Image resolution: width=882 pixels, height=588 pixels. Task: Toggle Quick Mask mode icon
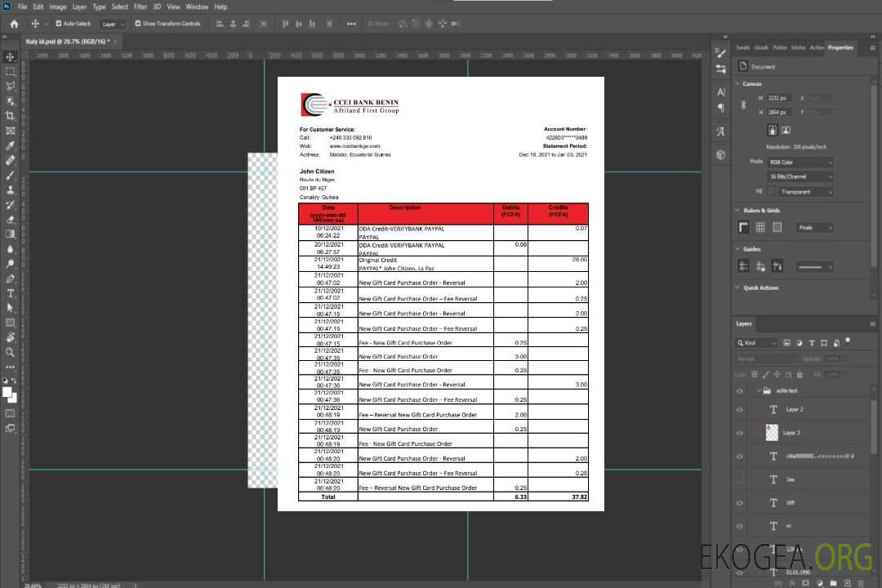pos(10,413)
